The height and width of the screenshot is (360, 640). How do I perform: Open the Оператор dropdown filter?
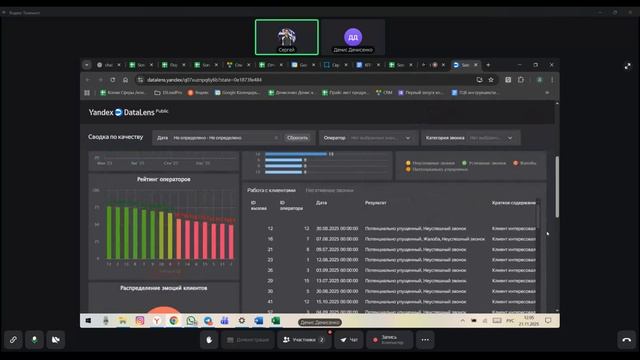[x=368, y=138]
